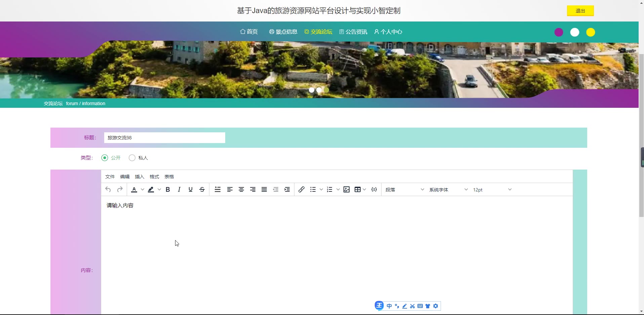Decrease indent of the paragraph
Image resolution: width=644 pixels, height=315 pixels.
[276, 190]
